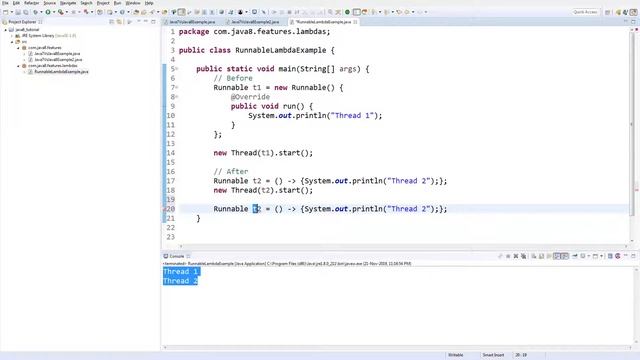640x360 pixels.
Task: Toggle Word Wrap in the Console
Action: (548, 256)
